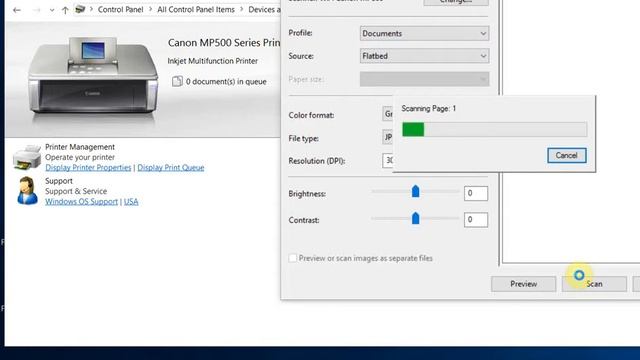Click "0 document(s) in queue" text

(226, 82)
